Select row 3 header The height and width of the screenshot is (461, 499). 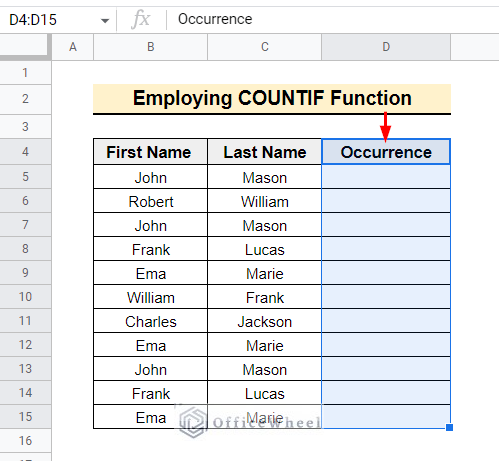pyautogui.click(x=25, y=127)
